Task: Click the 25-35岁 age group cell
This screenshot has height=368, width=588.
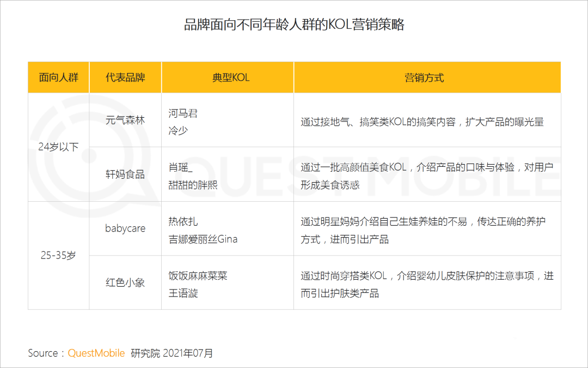Action: click(x=58, y=255)
